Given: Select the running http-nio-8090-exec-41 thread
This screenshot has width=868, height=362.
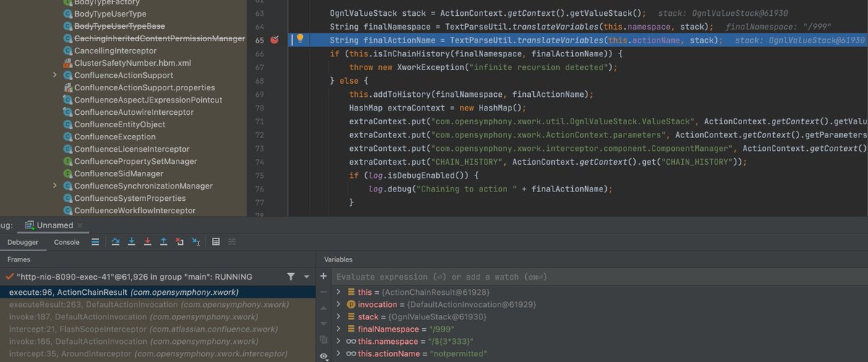Looking at the screenshot, I should 134,277.
